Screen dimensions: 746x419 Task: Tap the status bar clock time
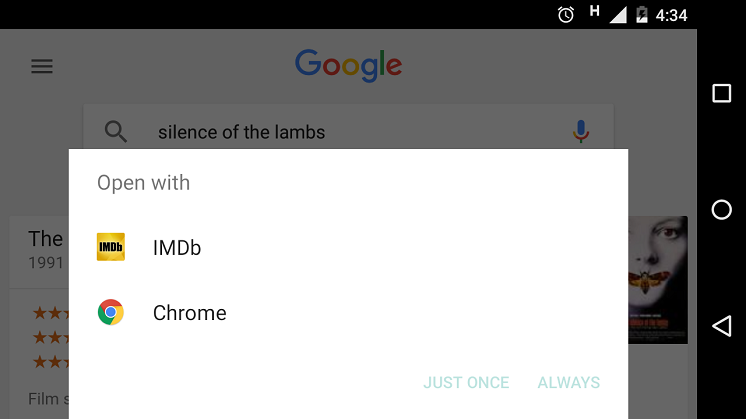(x=671, y=15)
